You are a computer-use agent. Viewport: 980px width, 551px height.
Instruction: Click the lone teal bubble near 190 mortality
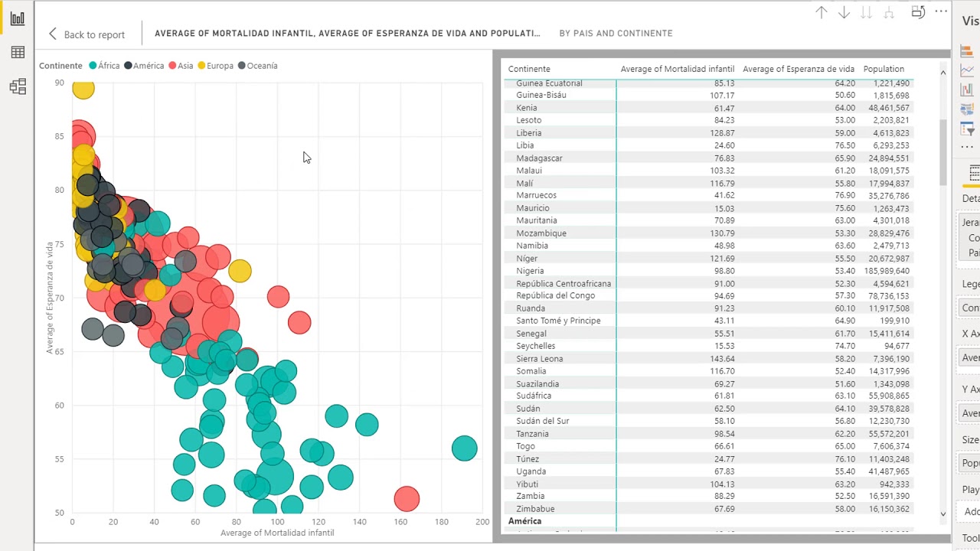click(x=465, y=448)
